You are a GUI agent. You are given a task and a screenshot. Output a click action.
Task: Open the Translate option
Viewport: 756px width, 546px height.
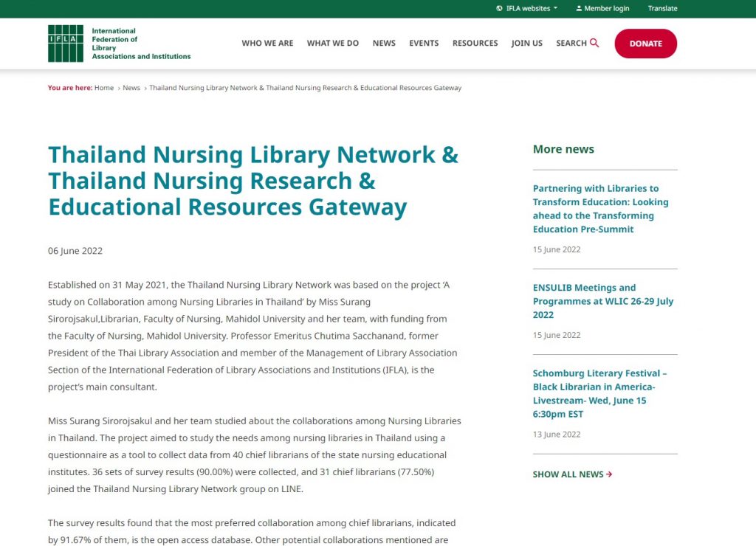pos(662,9)
